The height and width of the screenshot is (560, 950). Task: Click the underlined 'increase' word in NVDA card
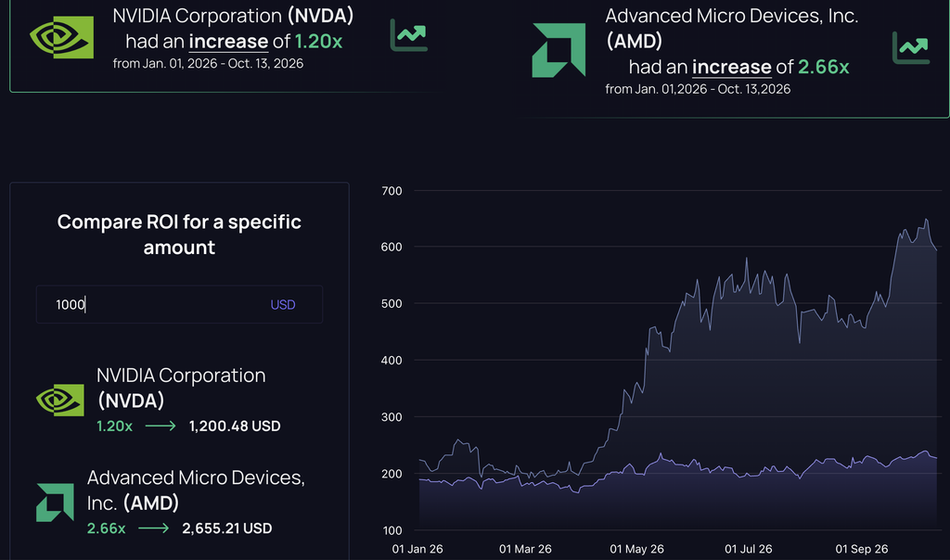(x=228, y=41)
